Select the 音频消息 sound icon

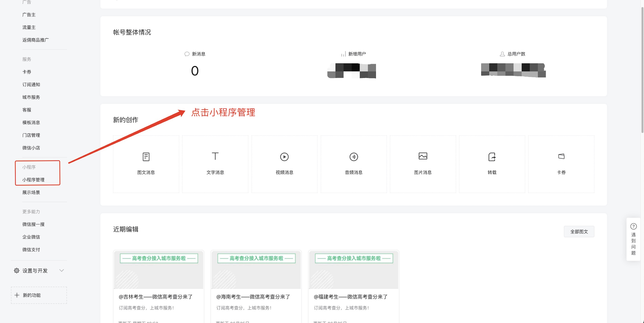click(354, 157)
